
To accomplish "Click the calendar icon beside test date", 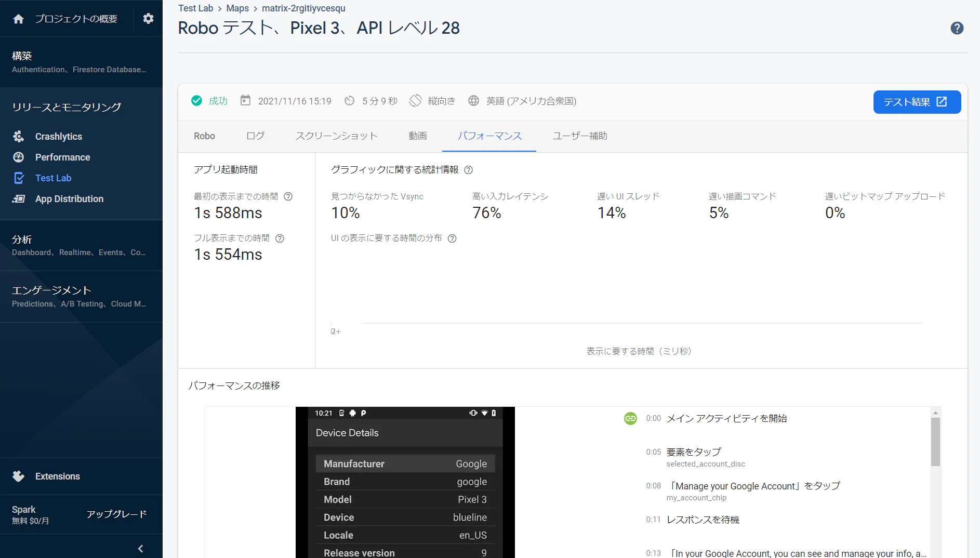I will pos(245,100).
